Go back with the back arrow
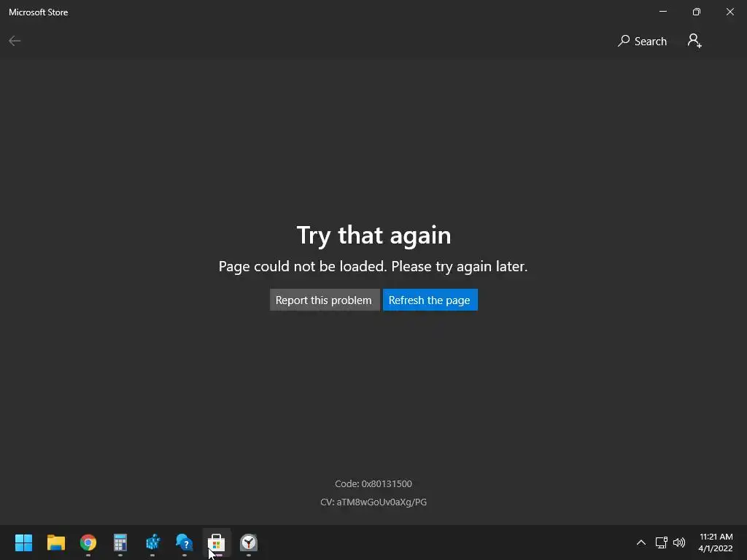Image resolution: width=747 pixels, height=560 pixels. pos(15,41)
